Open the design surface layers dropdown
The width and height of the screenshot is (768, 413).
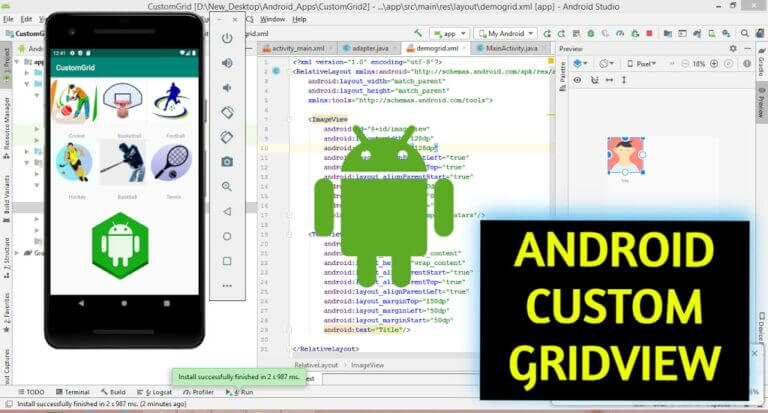(x=580, y=64)
